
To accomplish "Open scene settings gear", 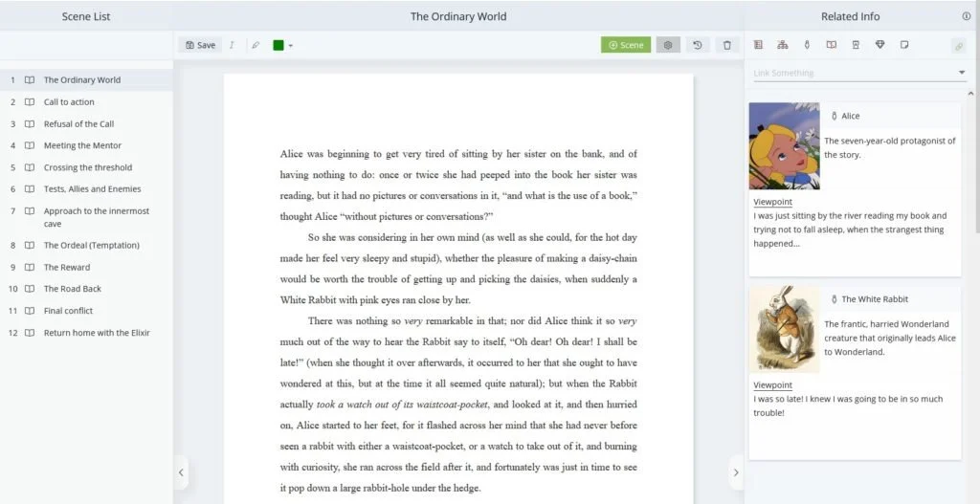I will pos(667,45).
